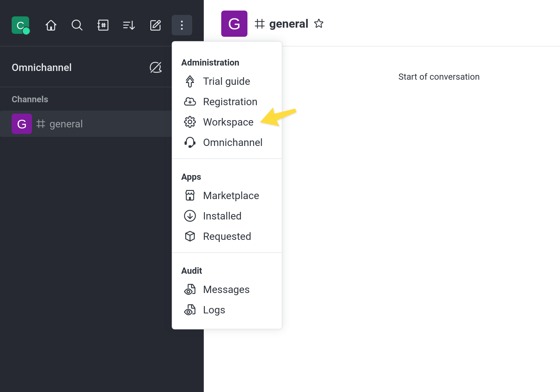Open the general channel in the sidebar
560x392 pixels.
[66, 124]
